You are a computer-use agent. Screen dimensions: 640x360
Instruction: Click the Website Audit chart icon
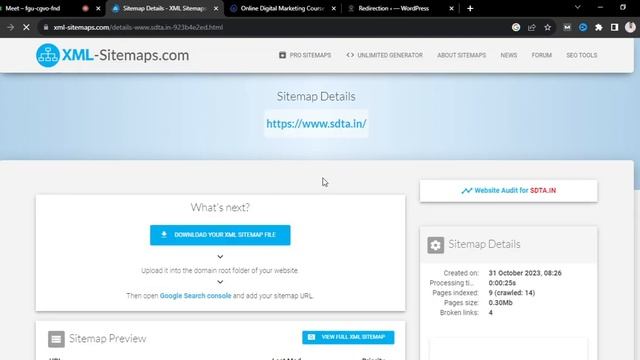click(467, 191)
